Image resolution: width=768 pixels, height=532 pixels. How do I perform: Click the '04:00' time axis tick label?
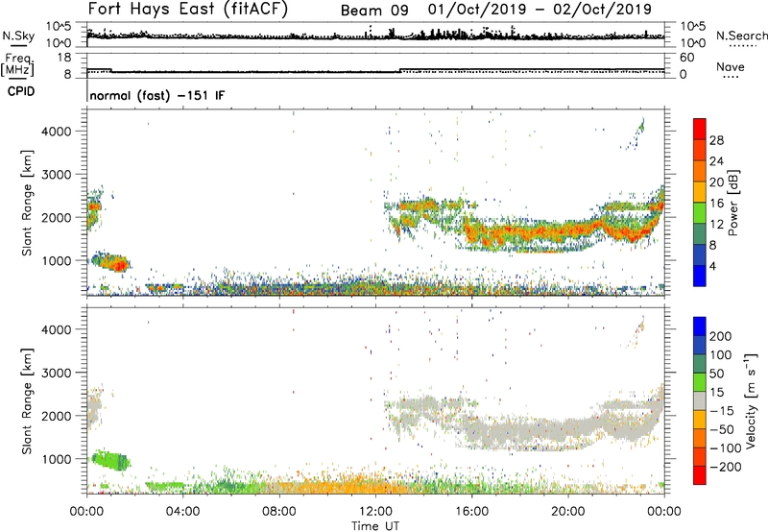coord(183,512)
